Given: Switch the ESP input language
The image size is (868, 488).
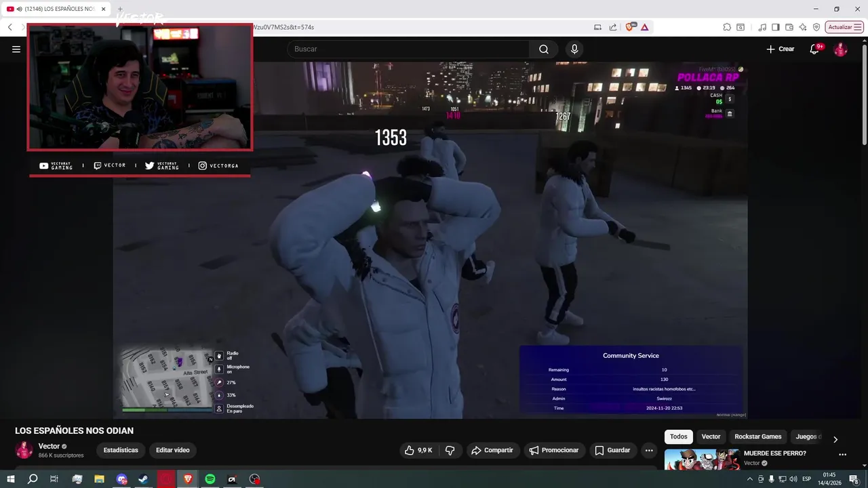Looking at the screenshot, I should coord(806,479).
